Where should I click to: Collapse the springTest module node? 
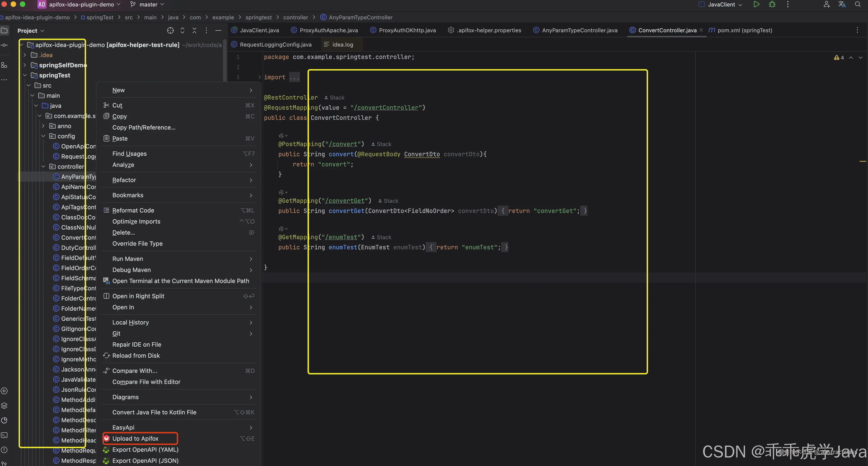(x=25, y=75)
